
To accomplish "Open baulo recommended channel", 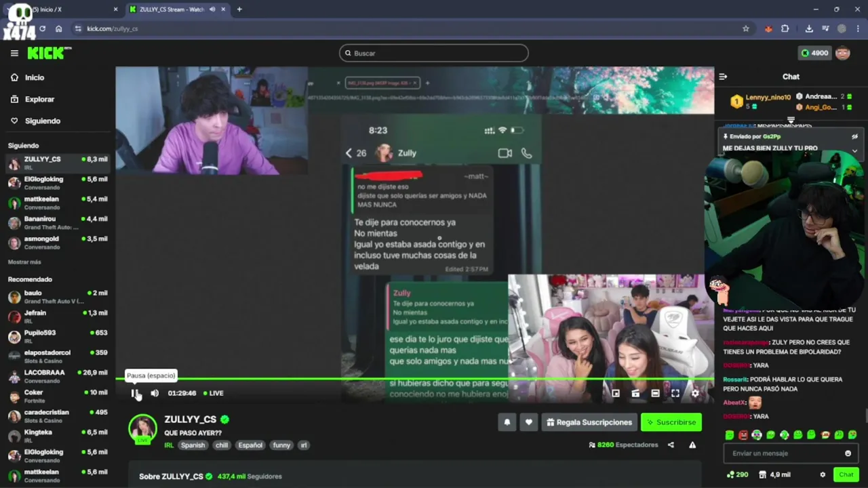I will [x=58, y=296].
